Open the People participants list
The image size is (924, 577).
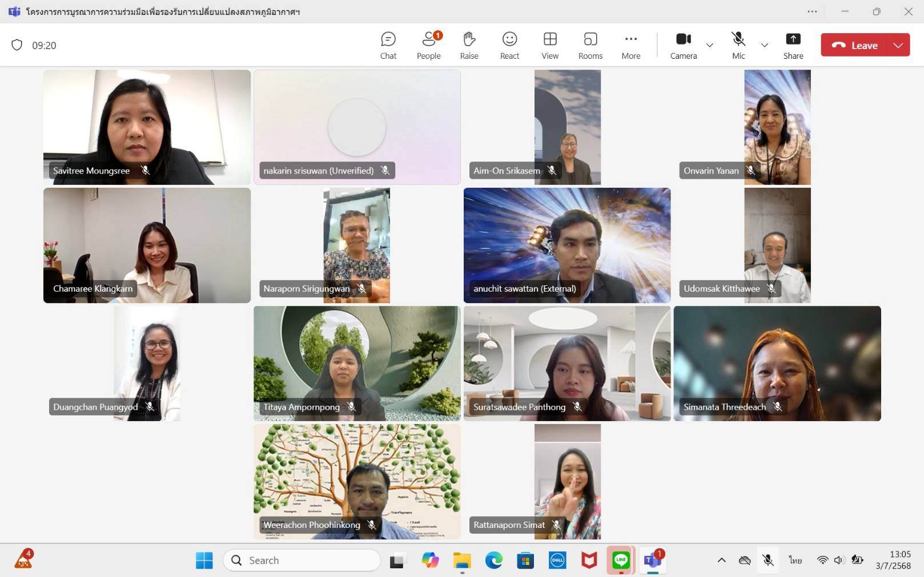click(x=428, y=45)
